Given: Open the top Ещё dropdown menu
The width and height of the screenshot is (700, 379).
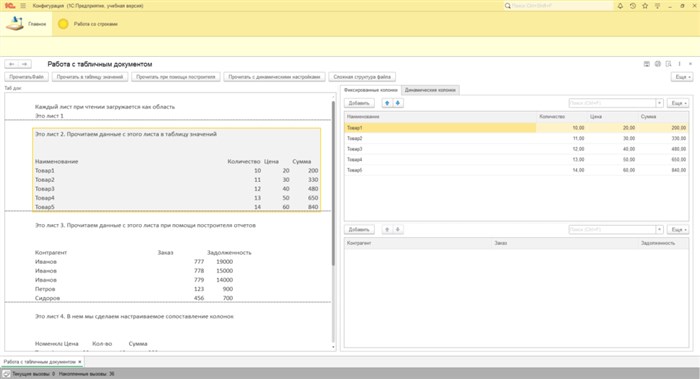Looking at the screenshot, I should 682,77.
